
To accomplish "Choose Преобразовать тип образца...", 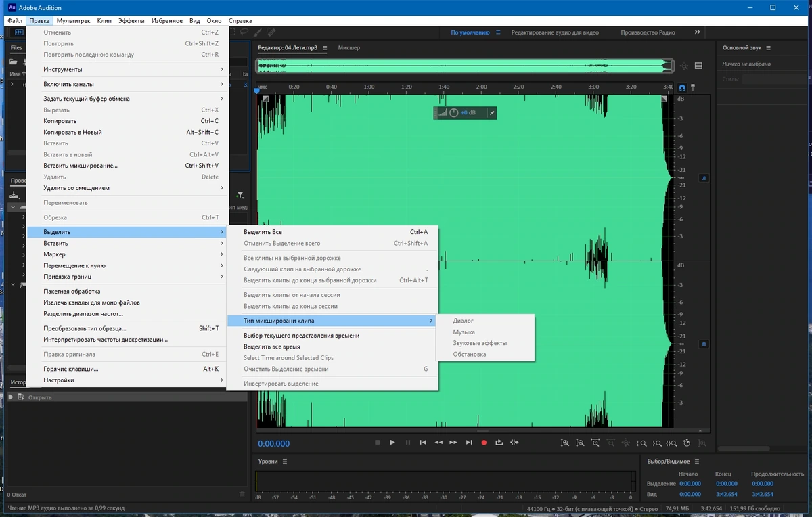I will pyautogui.click(x=128, y=328).
